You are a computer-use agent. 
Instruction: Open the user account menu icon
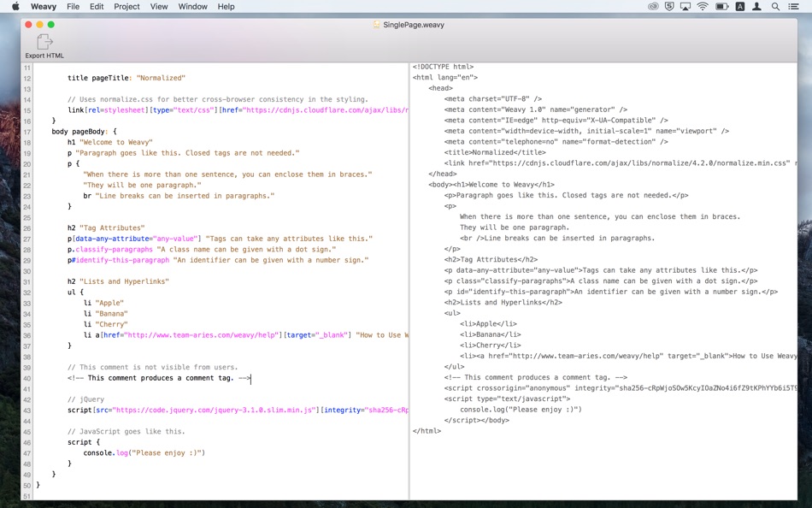[757, 7]
